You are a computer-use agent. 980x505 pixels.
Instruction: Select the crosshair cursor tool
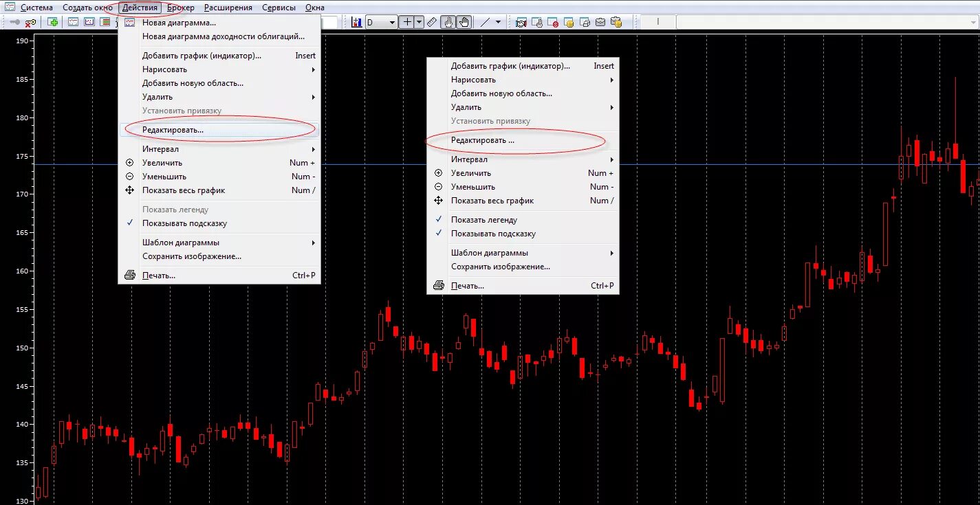click(407, 22)
